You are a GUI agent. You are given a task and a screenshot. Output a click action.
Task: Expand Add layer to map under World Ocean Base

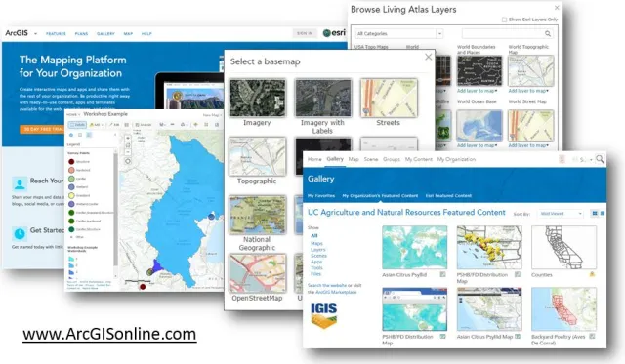point(478,145)
